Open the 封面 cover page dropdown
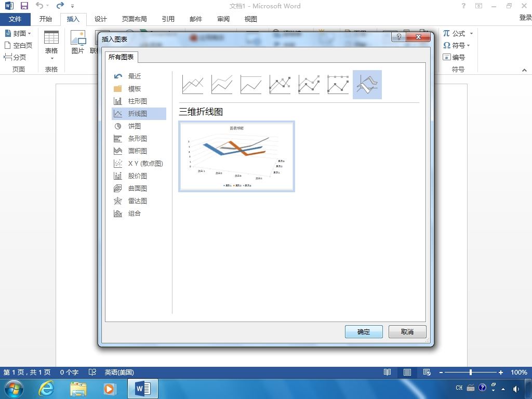 [x=18, y=33]
